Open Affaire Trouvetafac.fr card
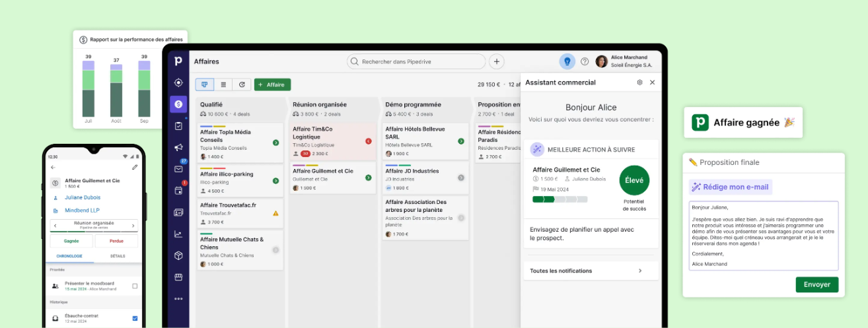Viewport: 868px width, 328px height. pos(240,213)
